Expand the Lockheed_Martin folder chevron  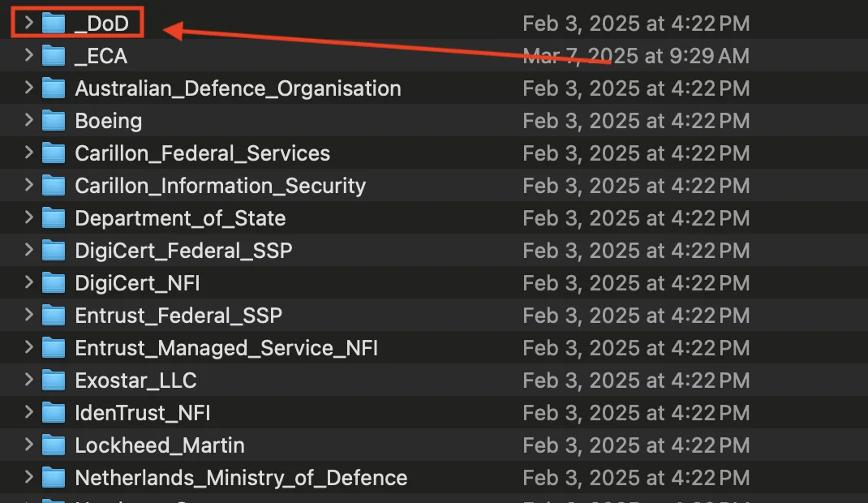click(28, 445)
